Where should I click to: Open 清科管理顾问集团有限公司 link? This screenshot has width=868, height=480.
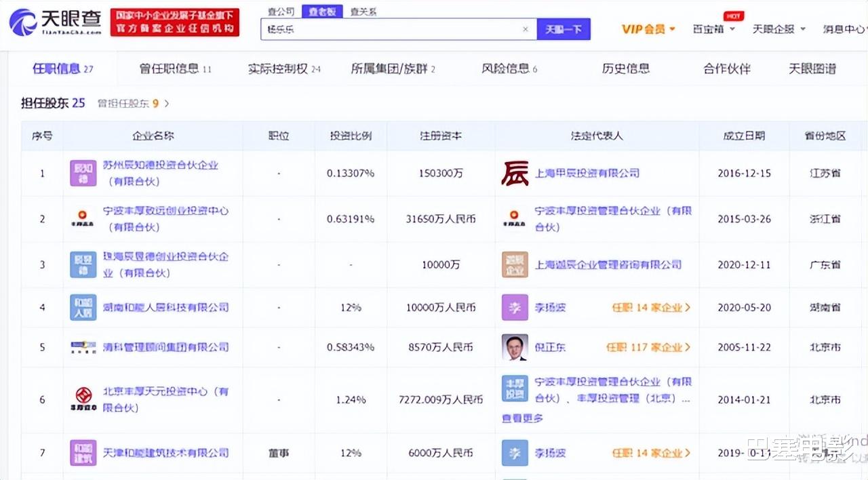pyautogui.click(x=165, y=347)
